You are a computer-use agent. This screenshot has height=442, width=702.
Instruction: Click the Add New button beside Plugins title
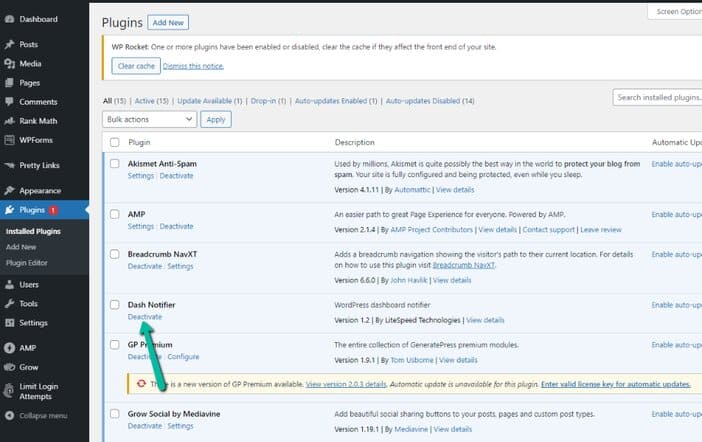[x=168, y=22]
